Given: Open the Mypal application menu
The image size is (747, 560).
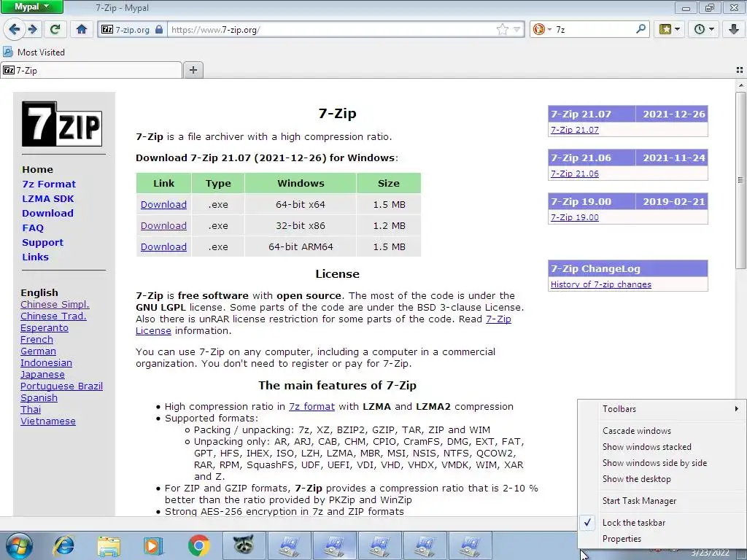Looking at the screenshot, I should tap(31, 7).
